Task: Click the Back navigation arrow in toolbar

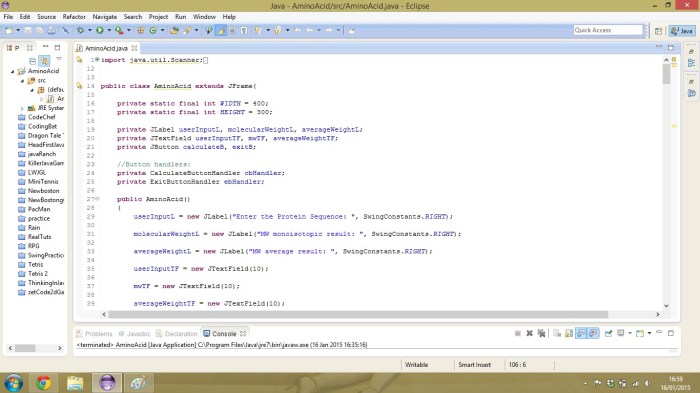Action: 309,30
